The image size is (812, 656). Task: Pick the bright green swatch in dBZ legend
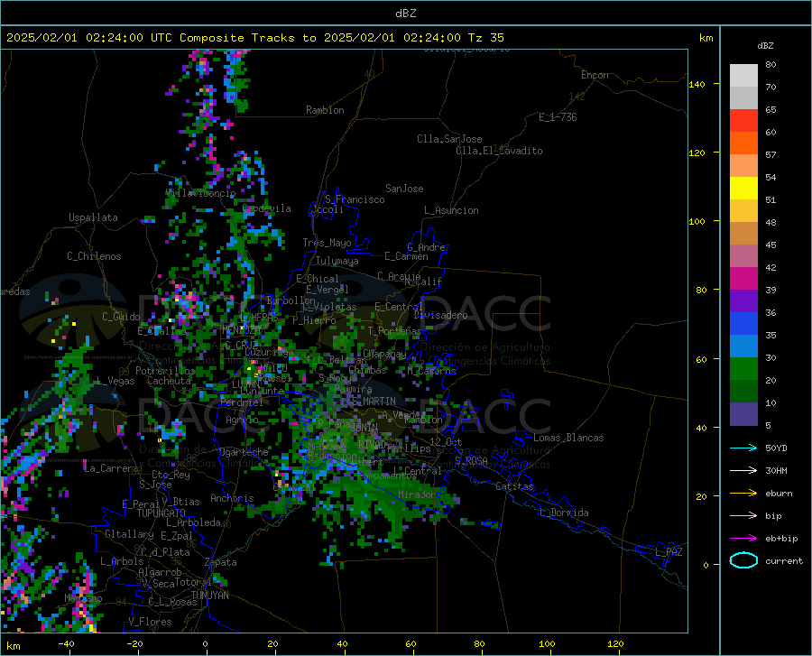[743, 369]
